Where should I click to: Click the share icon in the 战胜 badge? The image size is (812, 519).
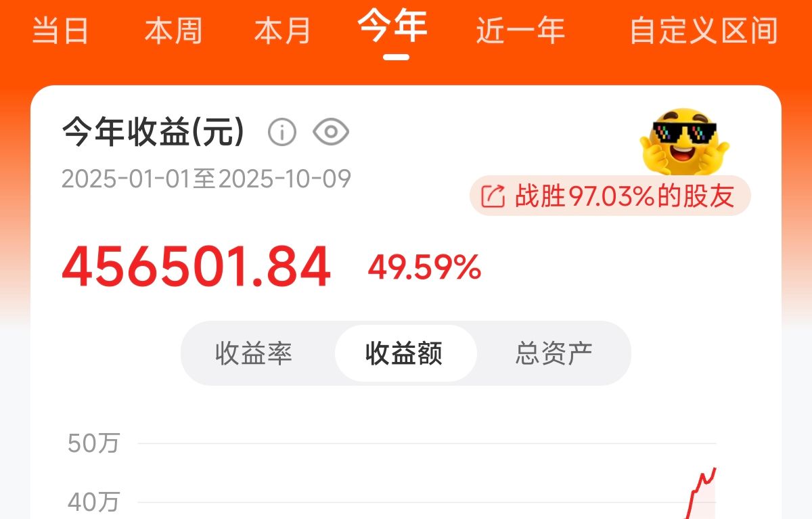pyautogui.click(x=493, y=196)
